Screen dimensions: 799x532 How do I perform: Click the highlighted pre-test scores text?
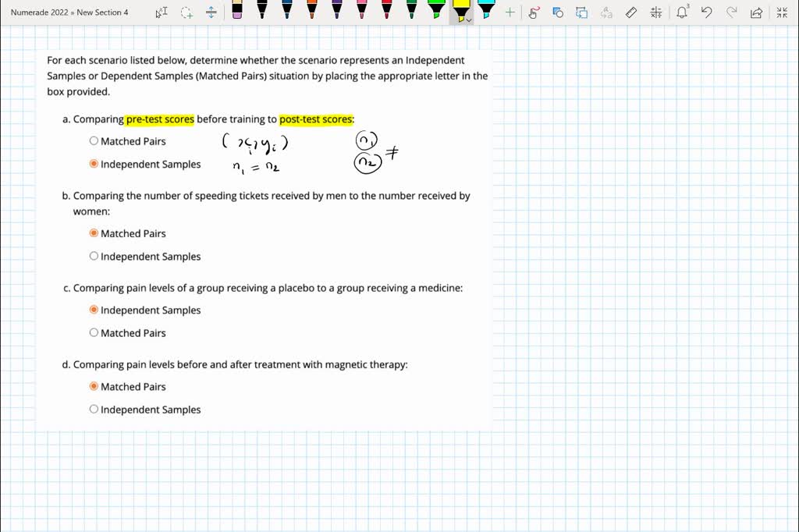[x=160, y=119]
